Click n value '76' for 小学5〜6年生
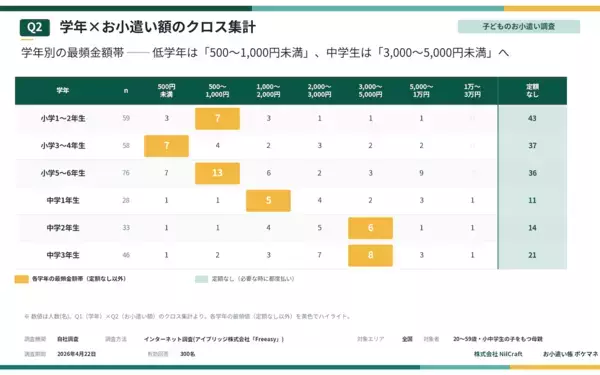The image size is (600, 375). 126,173
